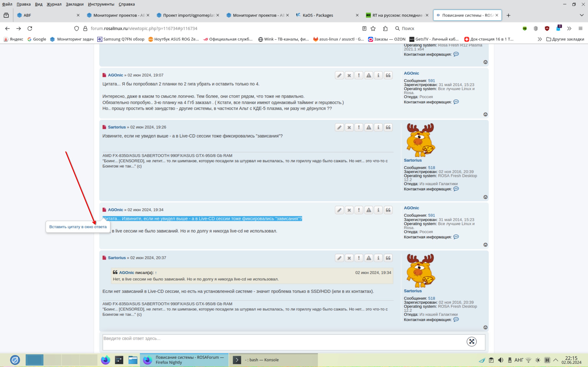
Task: Open tracking protection shield in address bar
Action: (x=76, y=28)
